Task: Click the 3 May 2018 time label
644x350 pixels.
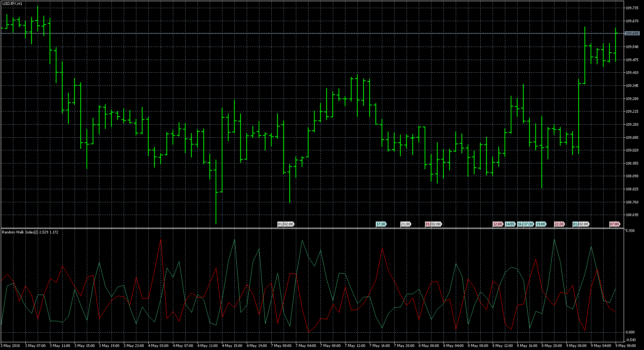Action: coord(11,346)
